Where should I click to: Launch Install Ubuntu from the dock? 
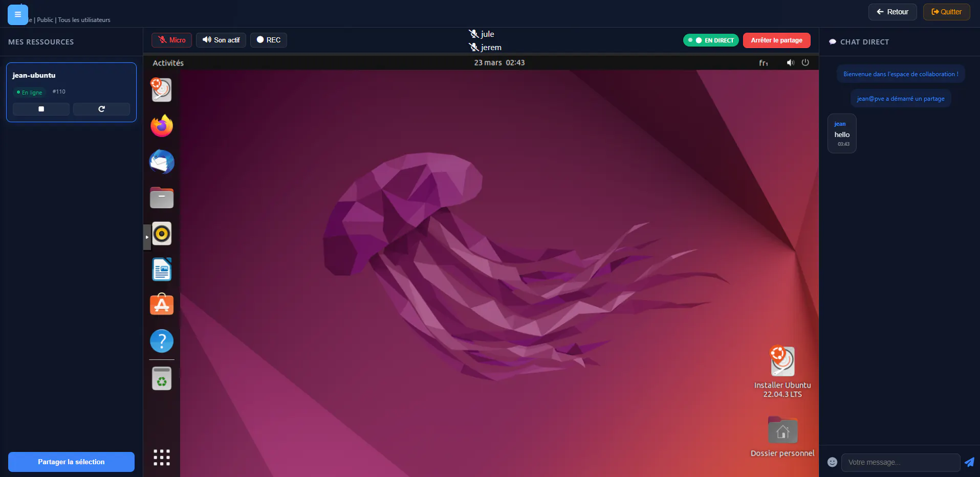pyautogui.click(x=162, y=89)
